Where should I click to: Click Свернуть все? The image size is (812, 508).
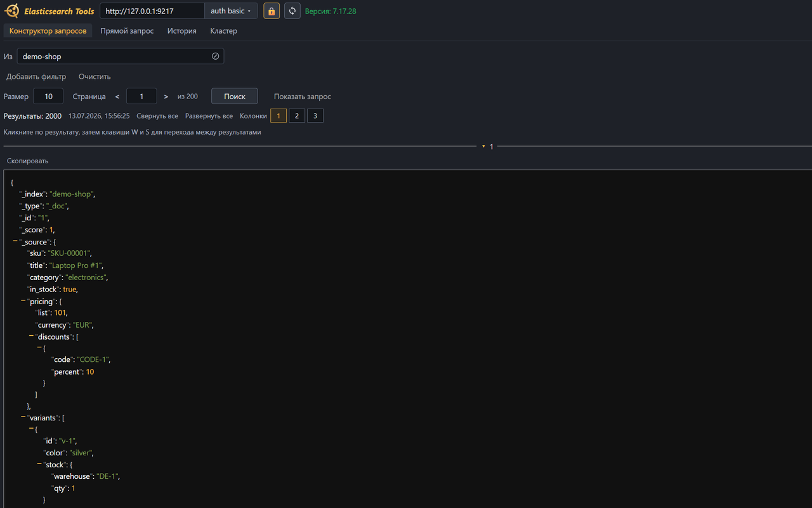click(157, 116)
